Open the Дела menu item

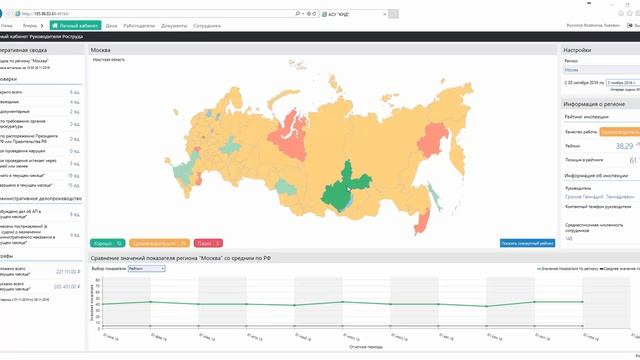click(111, 26)
